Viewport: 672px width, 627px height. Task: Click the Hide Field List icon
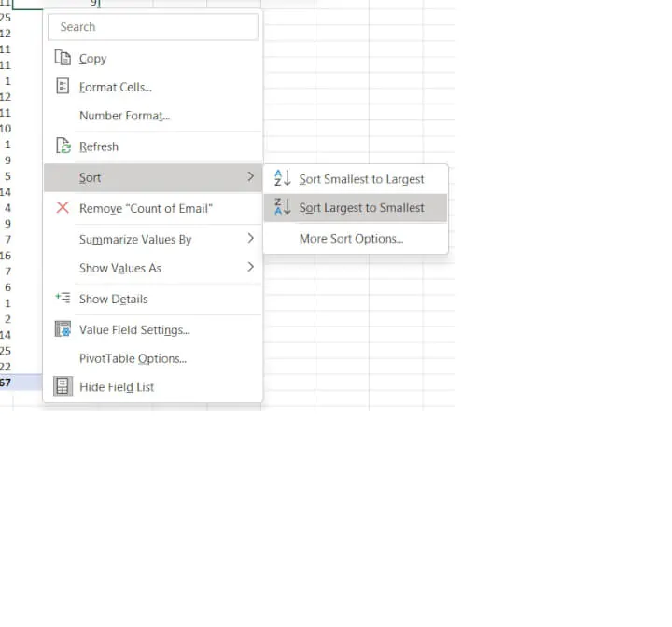point(63,386)
